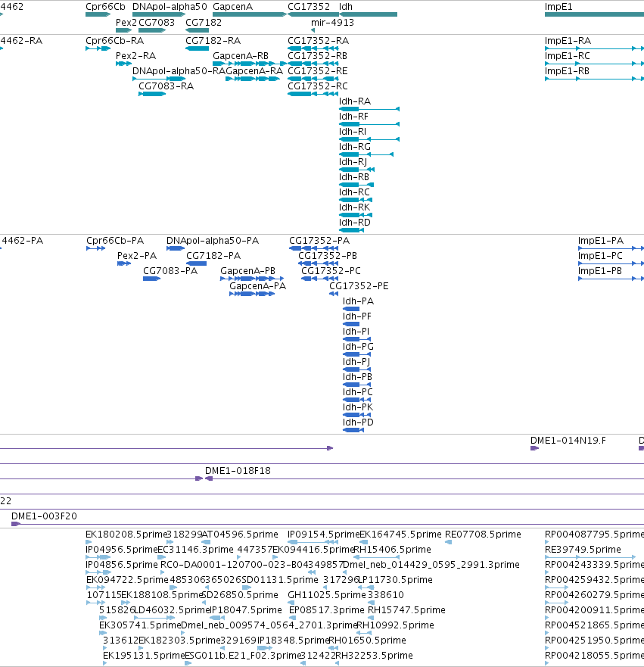Click the ImpE1-PA protein label
The height and width of the screenshot is (667, 644).
(x=601, y=241)
